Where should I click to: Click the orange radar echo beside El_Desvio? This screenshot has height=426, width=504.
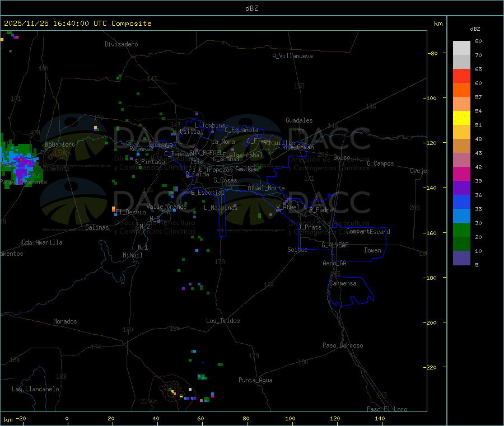(114, 209)
